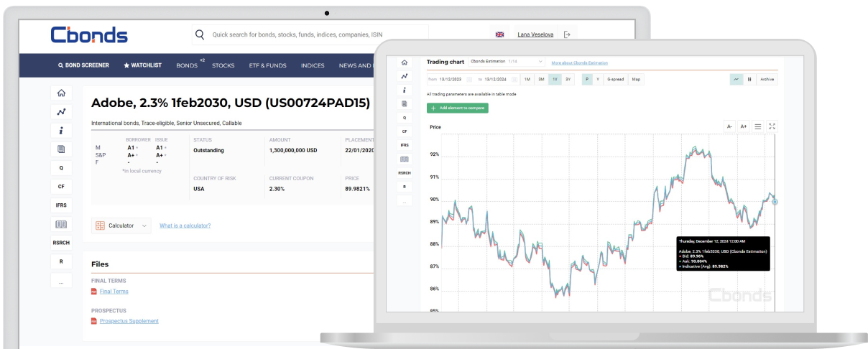Viewport: 868px width, 349px height.
Task: Open Cbonds Estimation source dropdown
Action: [508, 62]
